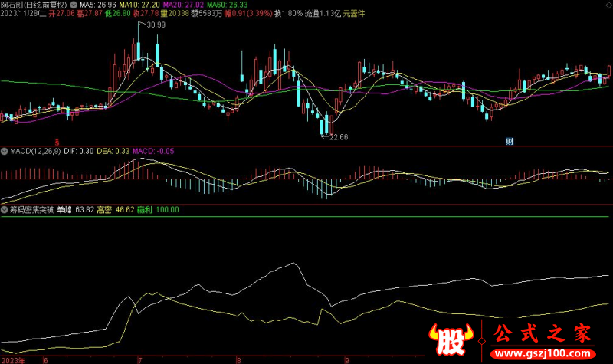Click the MACD(12,26,9) indicator name
Screen dimensions: 613x364
click(x=31, y=151)
